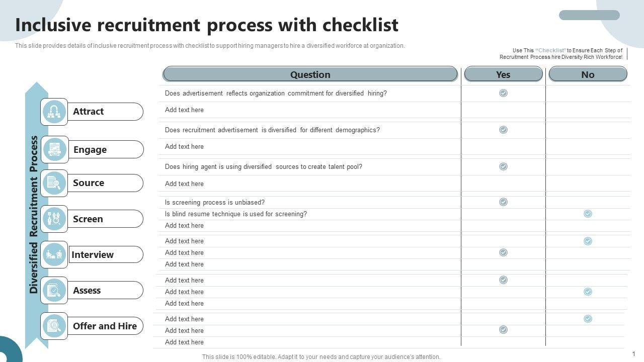Toggle Yes checkmark for different demographics question
Screen dimensions: 644x362
503,130
